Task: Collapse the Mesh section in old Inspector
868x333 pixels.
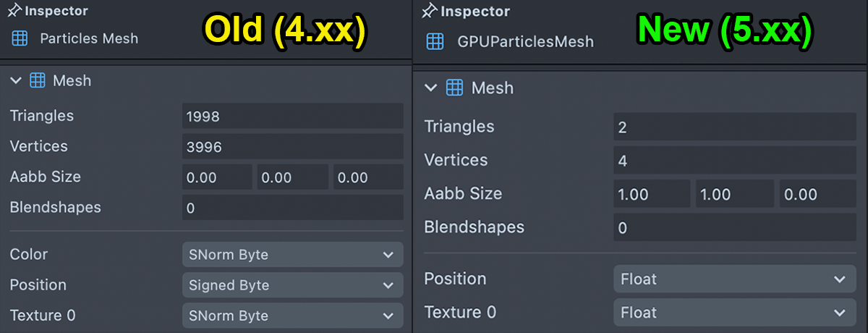Action: [16, 80]
